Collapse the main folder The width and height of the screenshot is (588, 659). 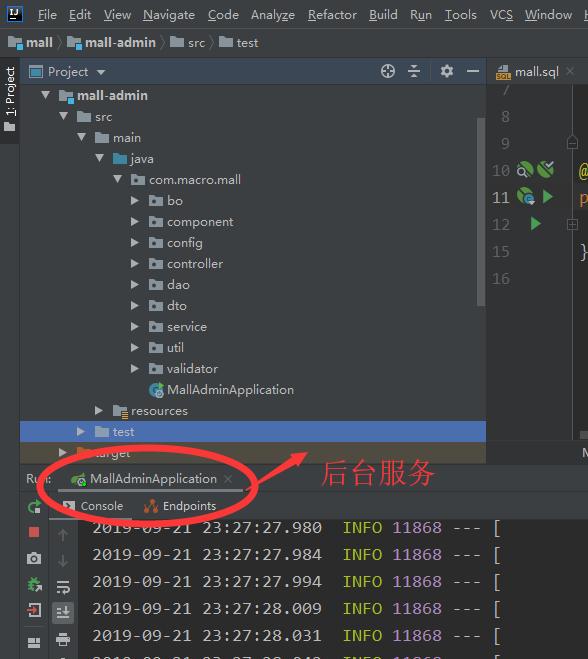click(82, 137)
